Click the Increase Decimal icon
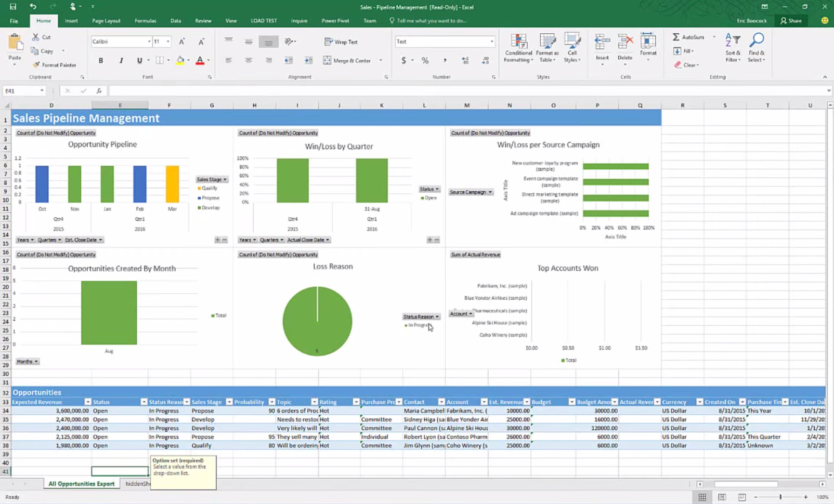The height and width of the screenshot is (504, 834). [464, 61]
